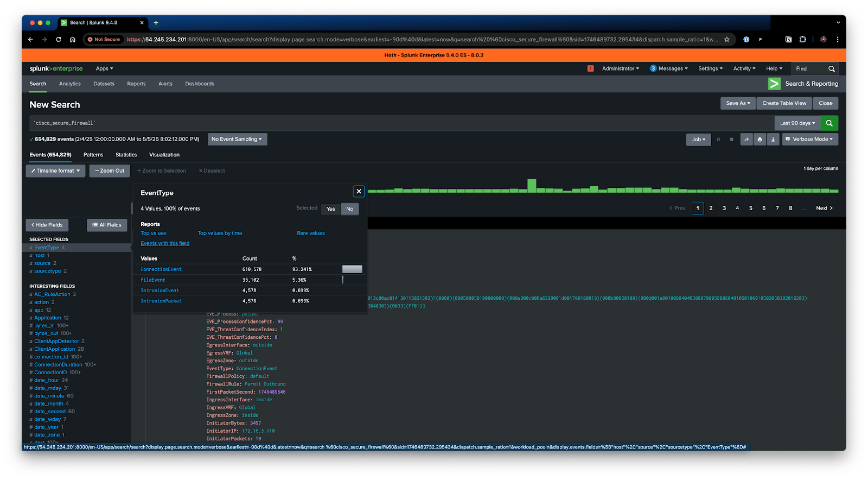Open the Job dropdown
868x480 pixels.
tap(698, 140)
